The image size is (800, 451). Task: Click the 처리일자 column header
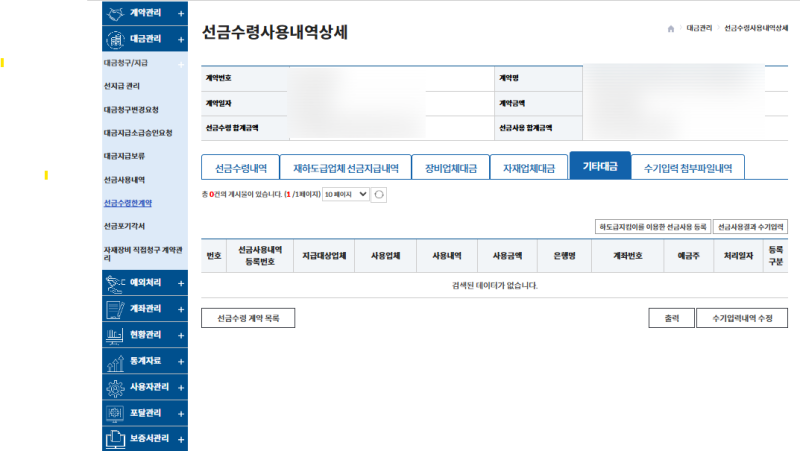(x=738, y=256)
